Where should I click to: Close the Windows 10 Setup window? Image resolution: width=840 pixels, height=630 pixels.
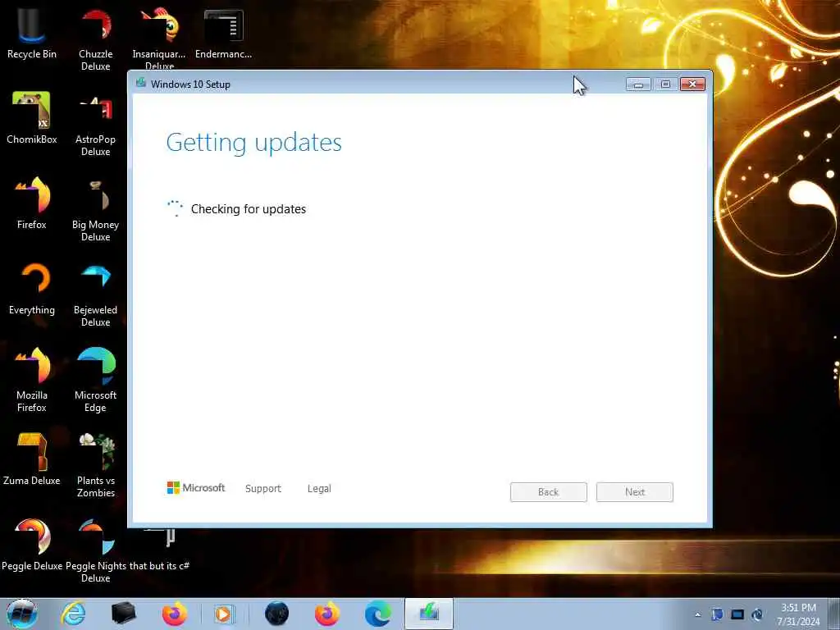692,84
